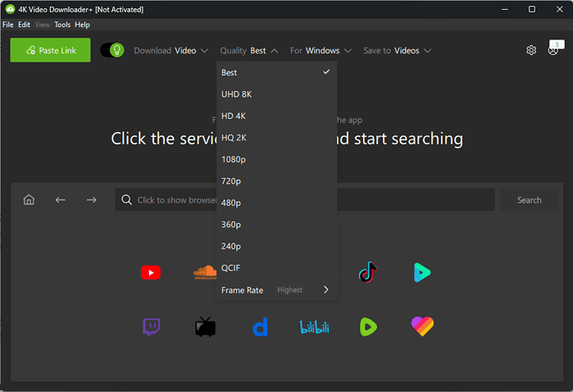This screenshot has height=392, width=573.
Task: Open Help menu
Action: click(x=82, y=25)
